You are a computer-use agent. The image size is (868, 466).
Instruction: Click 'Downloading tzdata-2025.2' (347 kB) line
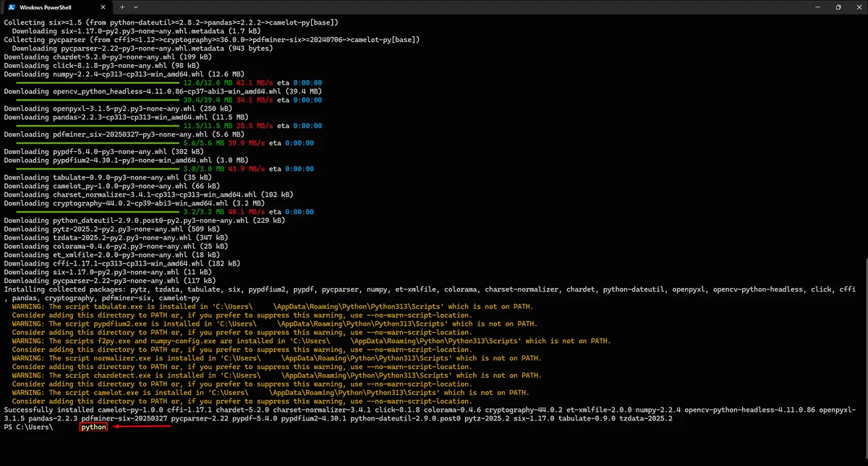tap(116, 238)
